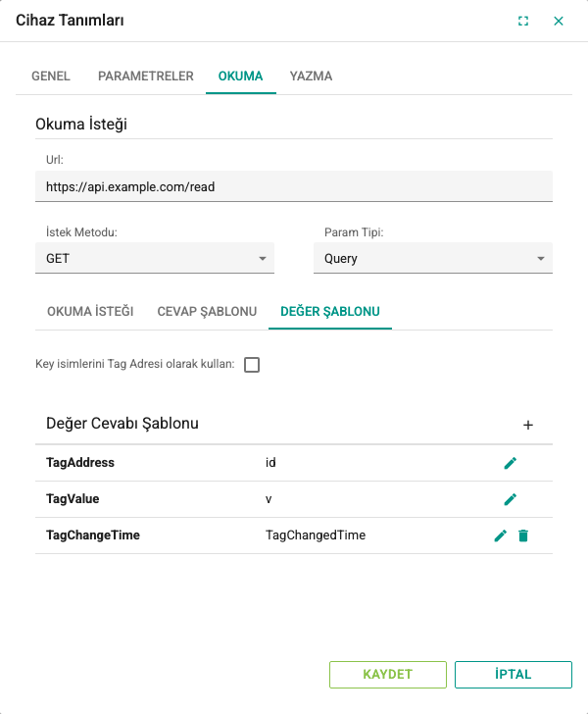Edit the TagAddress row

[511, 463]
